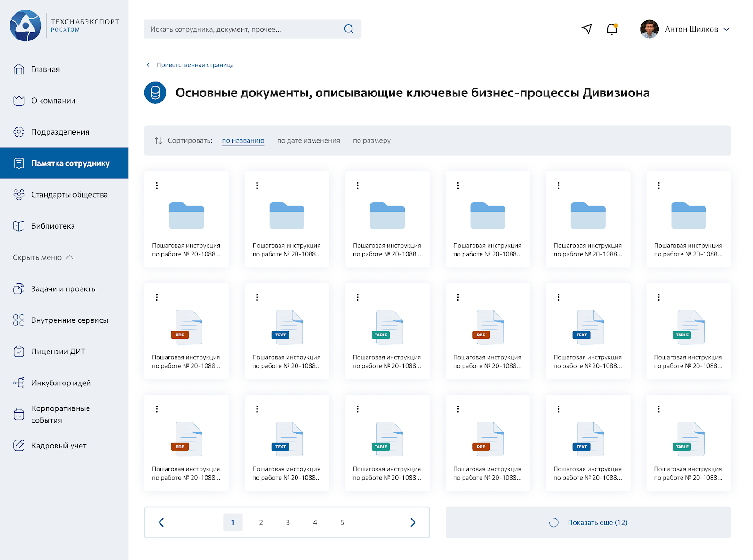Click the notification bell icon
This screenshot has height=560, width=753.
[611, 29]
